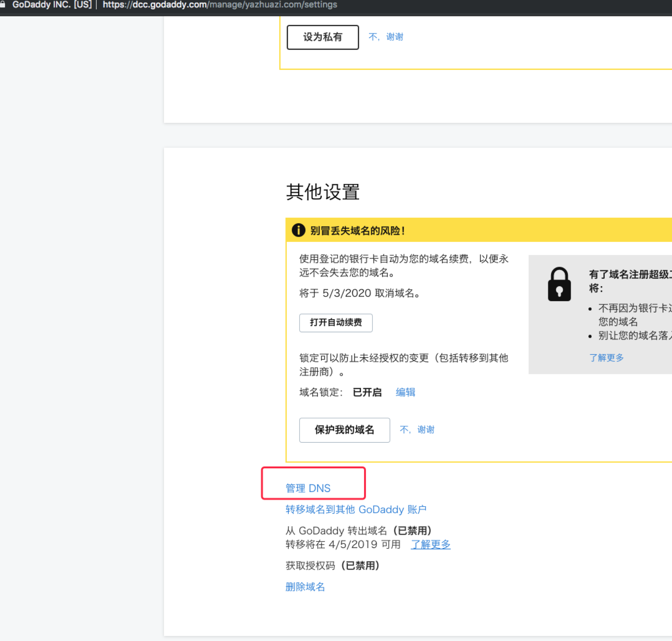Click the 别冒丢失域名的风险 banner title
The height and width of the screenshot is (641, 672).
click(358, 231)
